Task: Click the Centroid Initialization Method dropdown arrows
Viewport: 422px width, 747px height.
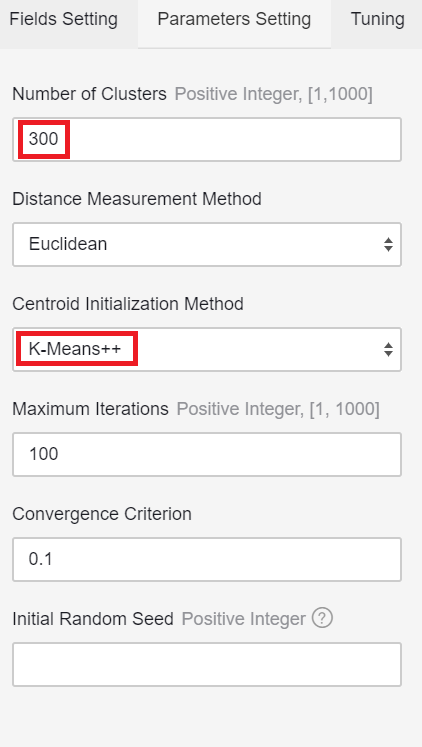Action: (388, 349)
